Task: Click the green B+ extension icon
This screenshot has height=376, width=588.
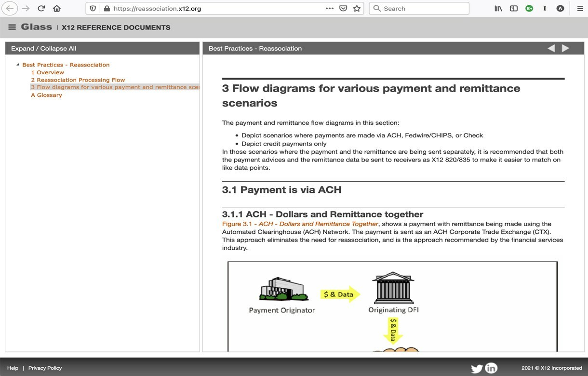Action: click(x=529, y=8)
